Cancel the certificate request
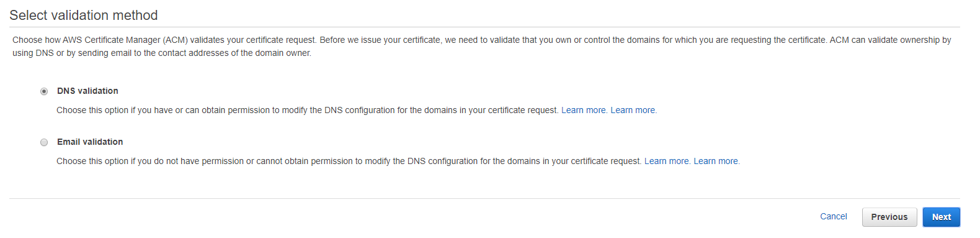 (x=834, y=216)
